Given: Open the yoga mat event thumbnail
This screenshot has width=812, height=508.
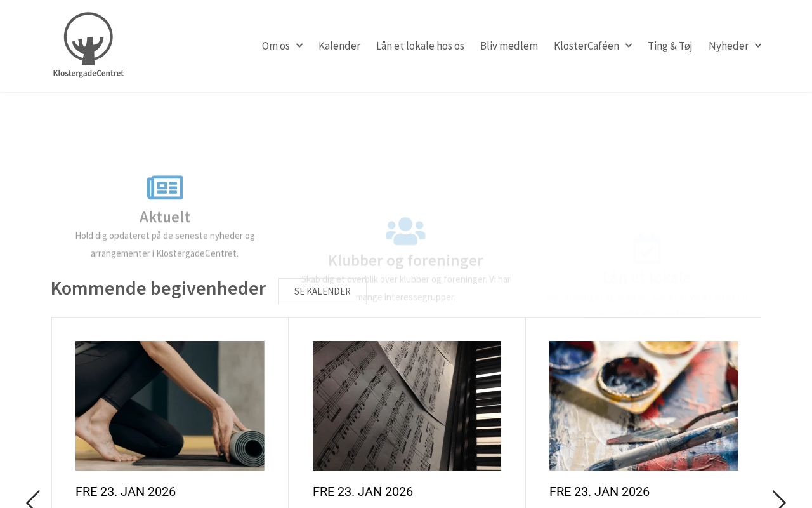Looking at the screenshot, I should coord(170,406).
